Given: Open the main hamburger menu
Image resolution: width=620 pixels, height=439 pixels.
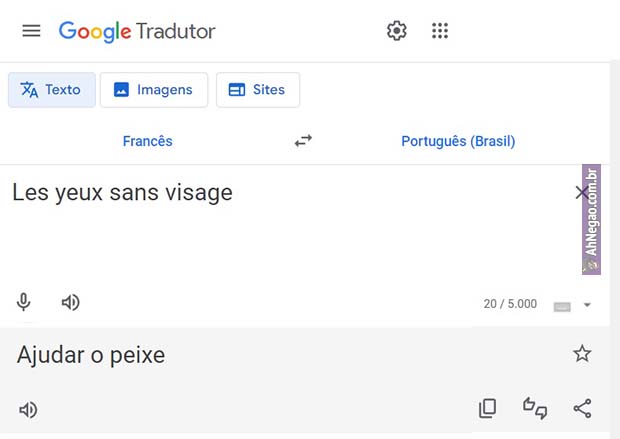Looking at the screenshot, I should pos(31,31).
